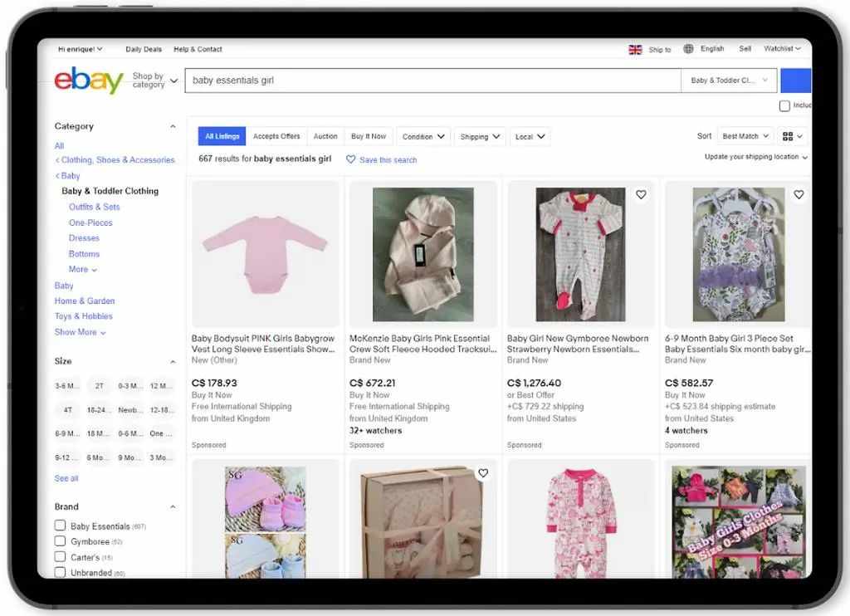The image size is (850, 616).
Task: Click the English language link
Action: click(712, 49)
